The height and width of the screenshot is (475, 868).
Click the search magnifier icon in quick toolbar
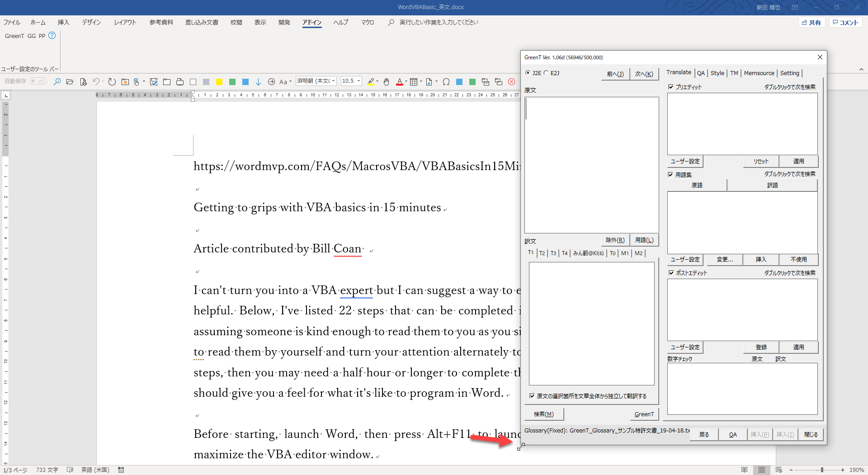click(57, 82)
